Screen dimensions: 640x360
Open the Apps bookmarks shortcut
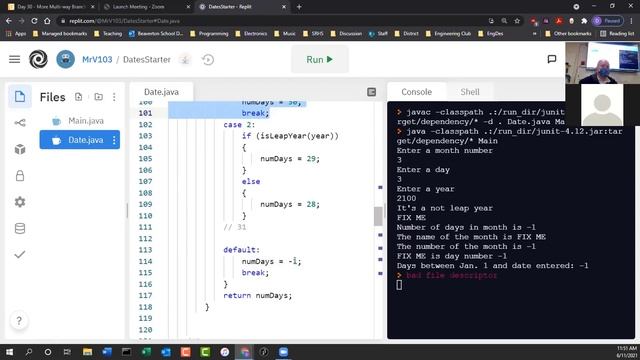[x=16, y=33]
